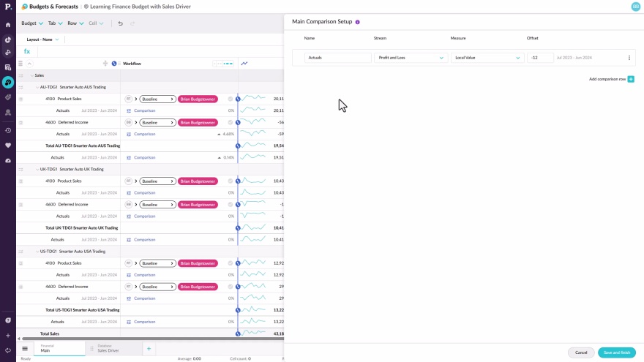Toggle the check circle on US 4600 Deferred Income
This screenshot has width=644, height=362.
(231, 287)
